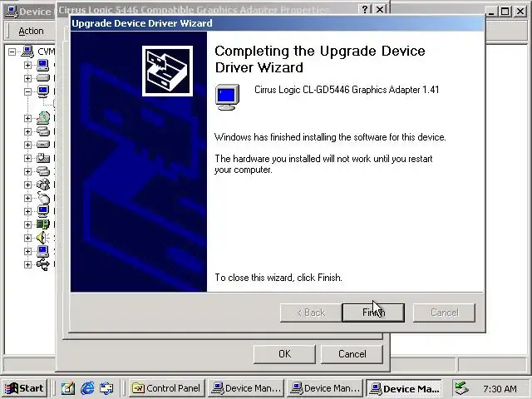Expand the DVD/CD-ROM drives node
532x399 pixels.
[x=27, y=118]
